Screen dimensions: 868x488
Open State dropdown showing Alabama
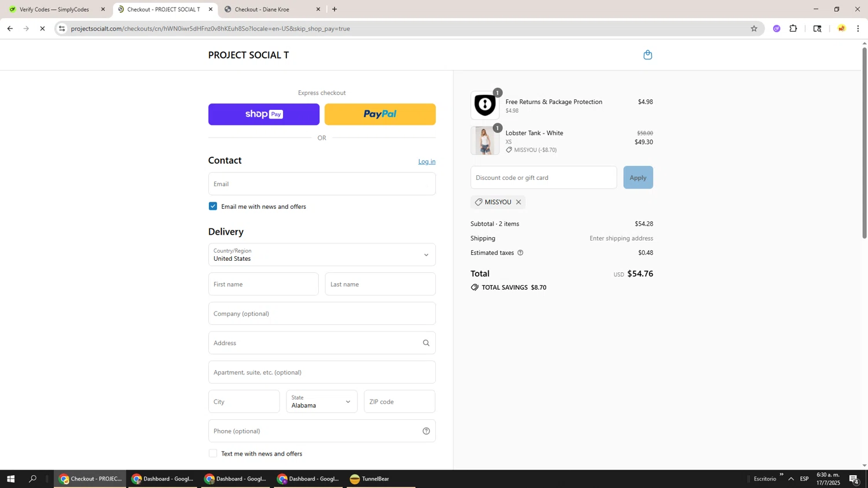pyautogui.click(x=322, y=402)
